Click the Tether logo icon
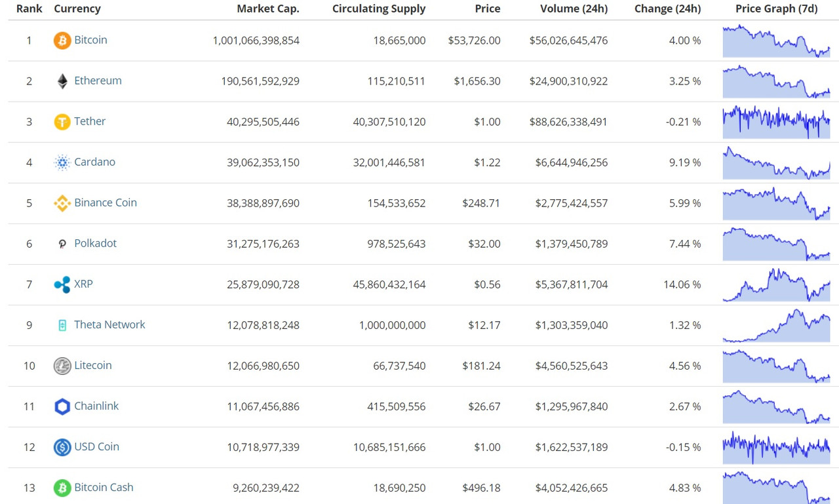Image resolution: width=839 pixels, height=504 pixels. (x=62, y=122)
